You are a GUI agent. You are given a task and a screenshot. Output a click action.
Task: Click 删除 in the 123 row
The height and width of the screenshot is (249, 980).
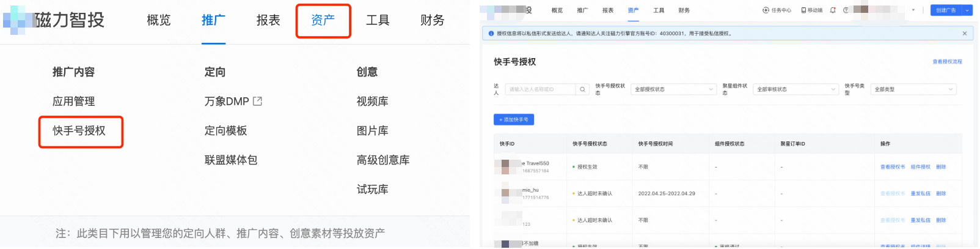(x=941, y=220)
